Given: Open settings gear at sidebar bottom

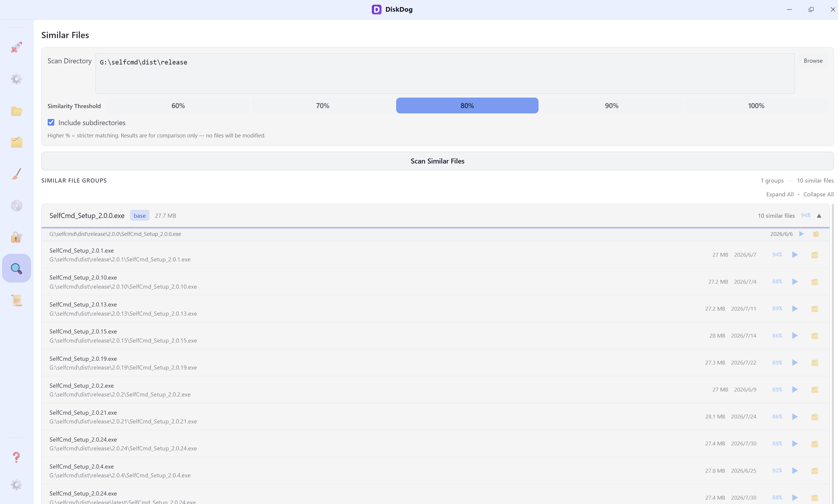Looking at the screenshot, I should (16, 485).
